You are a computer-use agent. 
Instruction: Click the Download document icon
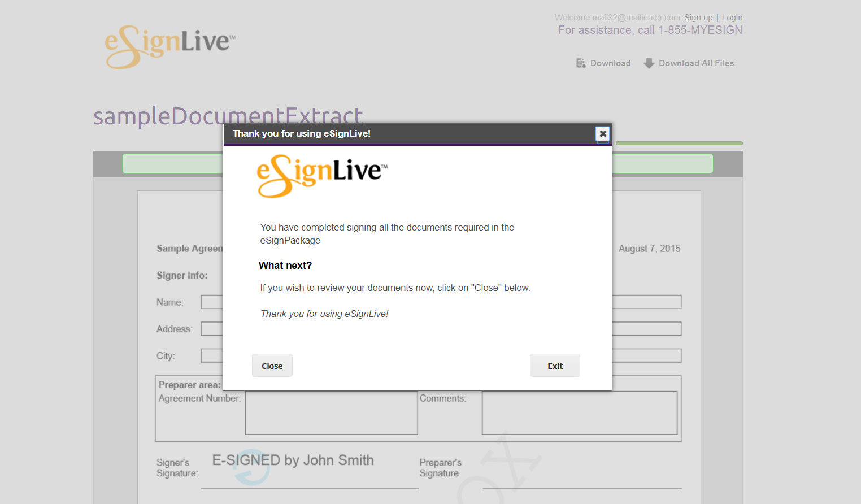coord(581,63)
